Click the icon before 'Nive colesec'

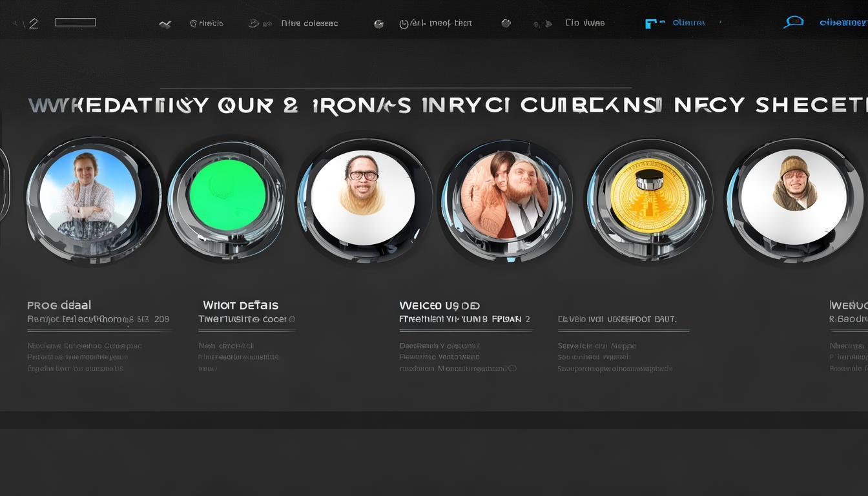254,23
